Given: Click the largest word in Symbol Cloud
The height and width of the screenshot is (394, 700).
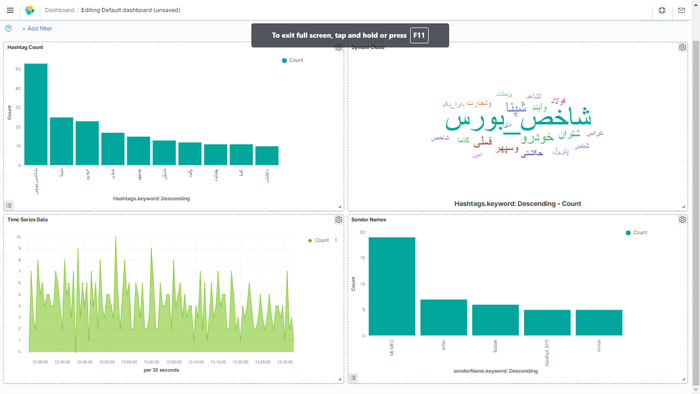Looking at the screenshot, I should (518, 119).
